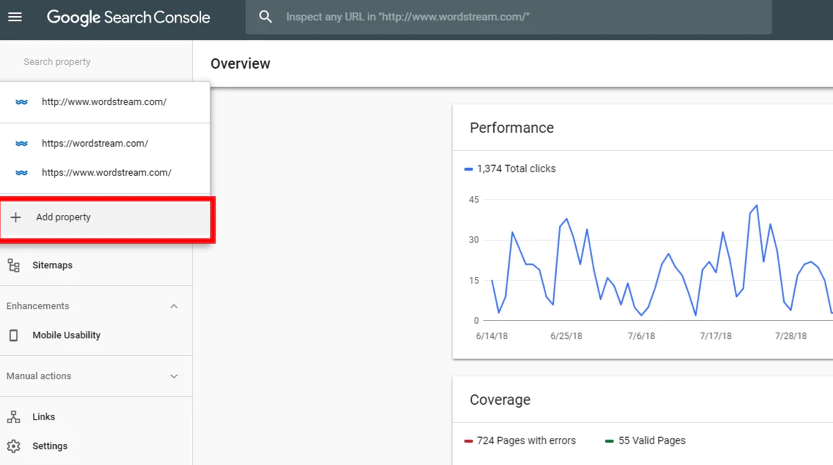This screenshot has width=833, height=465.
Task: Click the green Valid Pages swatch
Action: tap(609, 441)
